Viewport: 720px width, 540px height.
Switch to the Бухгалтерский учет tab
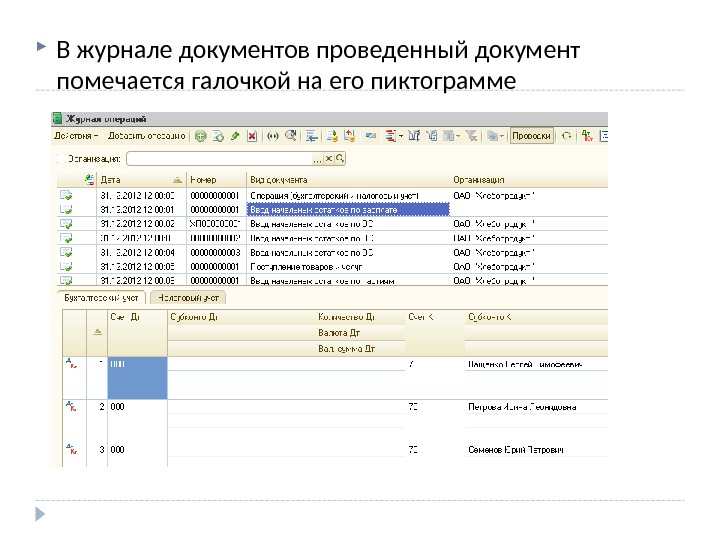click(x=101, y=298)
